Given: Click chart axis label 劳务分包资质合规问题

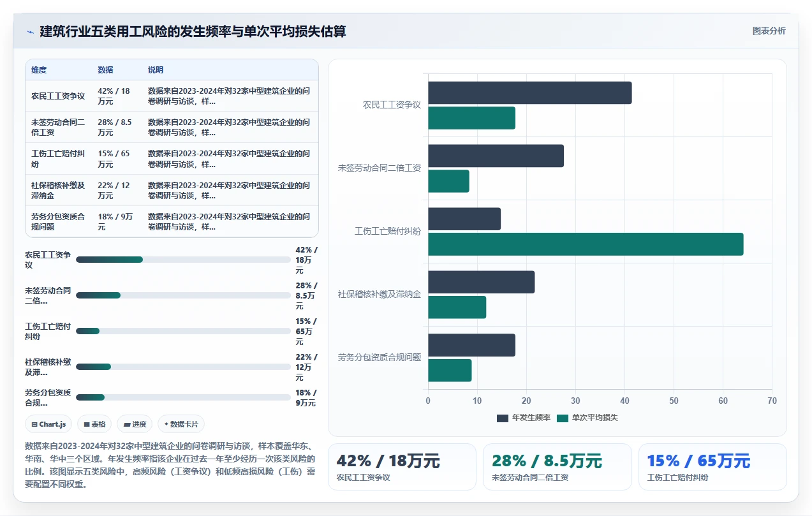Looking at the screenshot, I should point(380,357).
